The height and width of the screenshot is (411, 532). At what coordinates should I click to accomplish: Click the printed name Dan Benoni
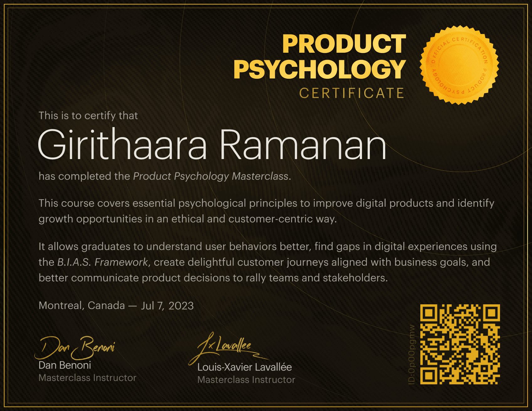point(65,365)
